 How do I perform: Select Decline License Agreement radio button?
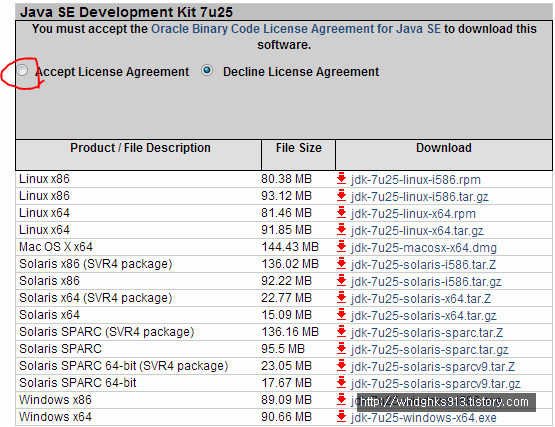click(207, 70)
